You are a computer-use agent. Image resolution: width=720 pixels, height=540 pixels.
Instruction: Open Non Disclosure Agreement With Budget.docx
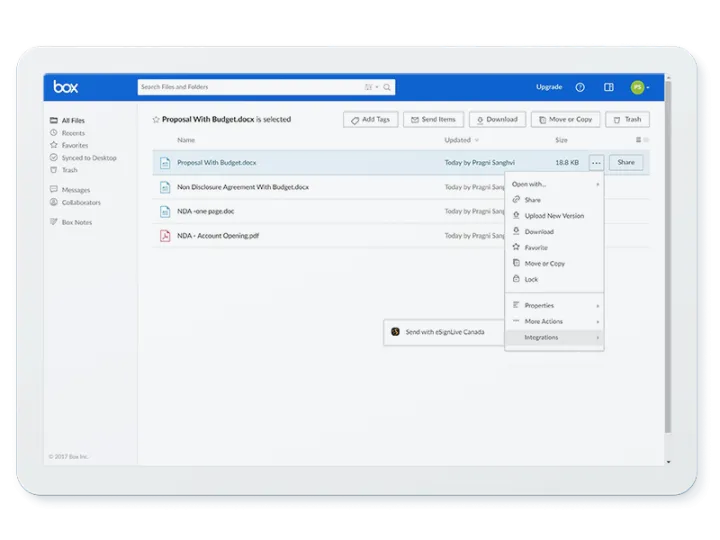coord(243,187)
